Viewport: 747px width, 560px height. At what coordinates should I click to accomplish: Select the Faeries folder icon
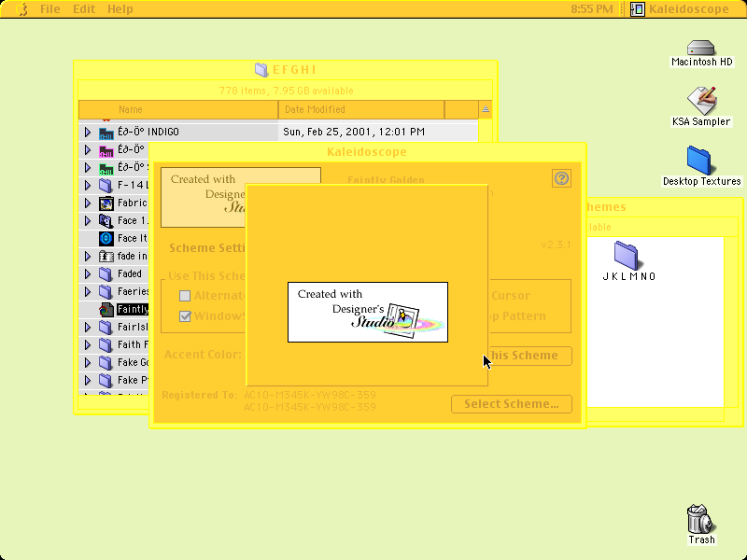pos(106,292)
